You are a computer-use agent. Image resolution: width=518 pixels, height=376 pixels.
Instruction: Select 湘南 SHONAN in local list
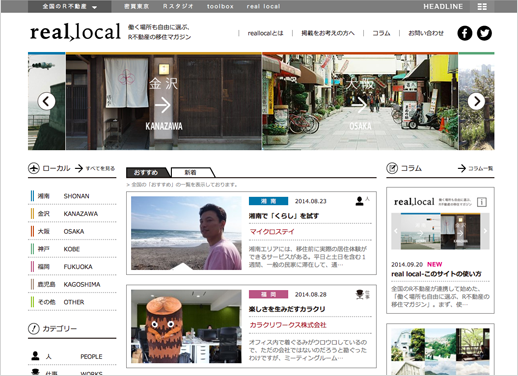coord(72,196)
